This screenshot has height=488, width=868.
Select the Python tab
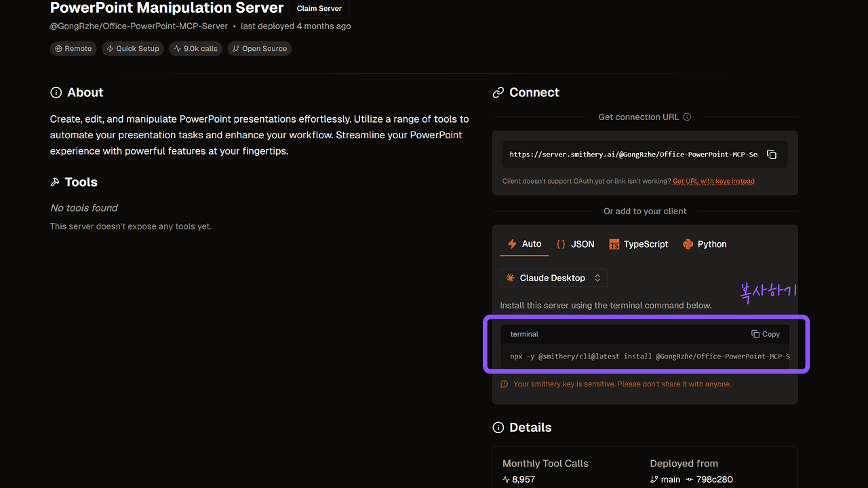(705, 244)
